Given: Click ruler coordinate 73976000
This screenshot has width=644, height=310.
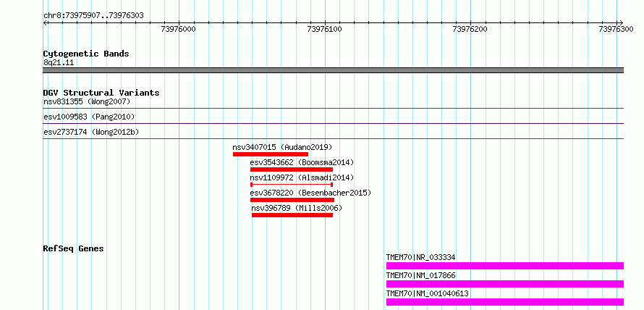Looking at the screenshot, I should 179,29.
